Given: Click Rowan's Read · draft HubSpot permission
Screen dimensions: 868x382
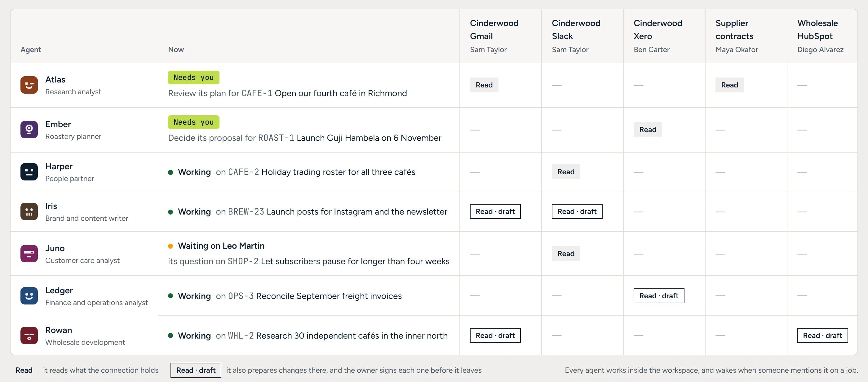Looking at the screenshot, I should coord(822,335).
